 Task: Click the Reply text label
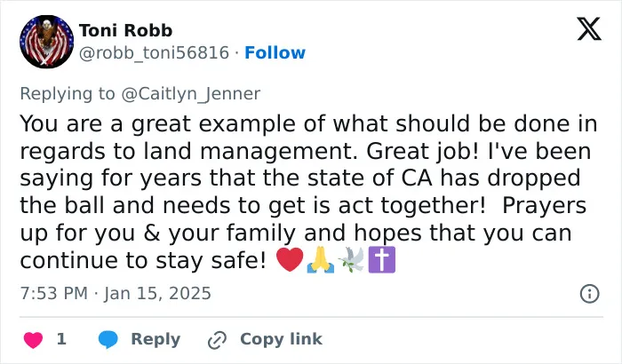[x=155, y=339]
